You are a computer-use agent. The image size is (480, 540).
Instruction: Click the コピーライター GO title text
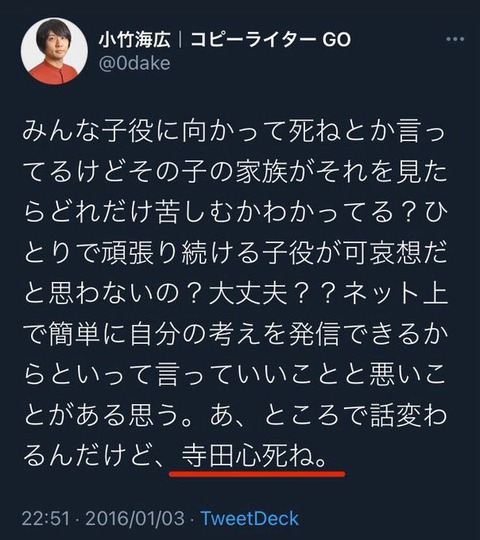click(270, 40)
